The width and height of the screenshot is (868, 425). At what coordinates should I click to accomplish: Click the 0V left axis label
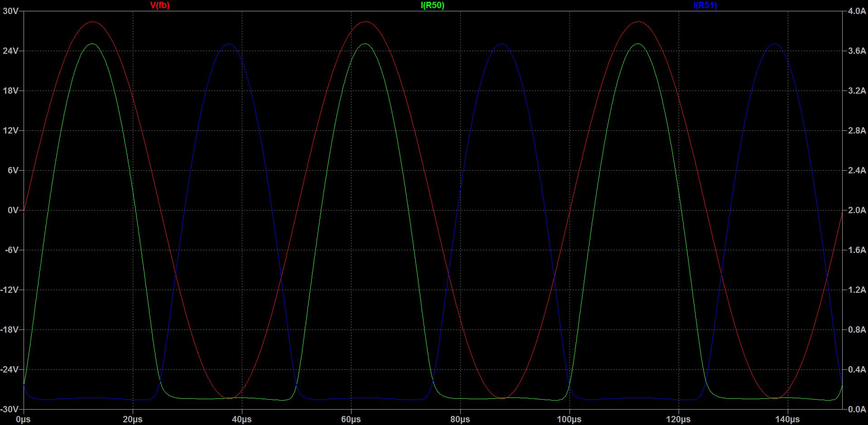coord(13,210)
